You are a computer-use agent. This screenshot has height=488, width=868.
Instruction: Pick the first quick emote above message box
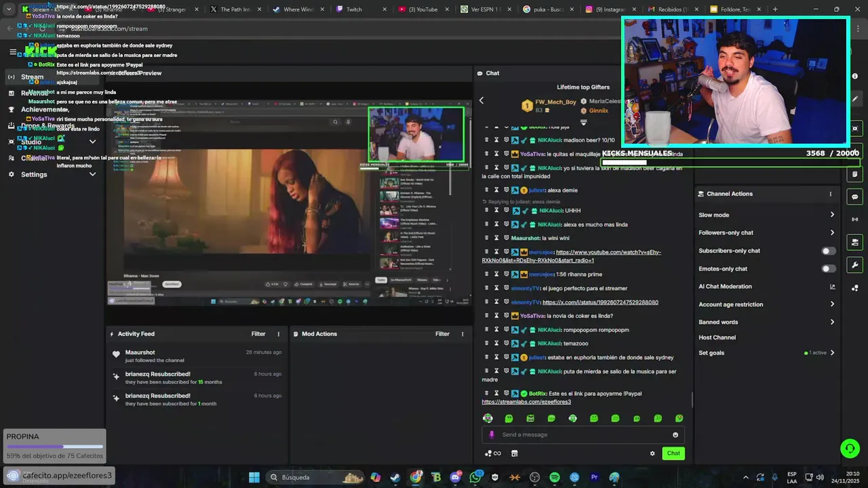pyautogui.click(x=488, y=418)
